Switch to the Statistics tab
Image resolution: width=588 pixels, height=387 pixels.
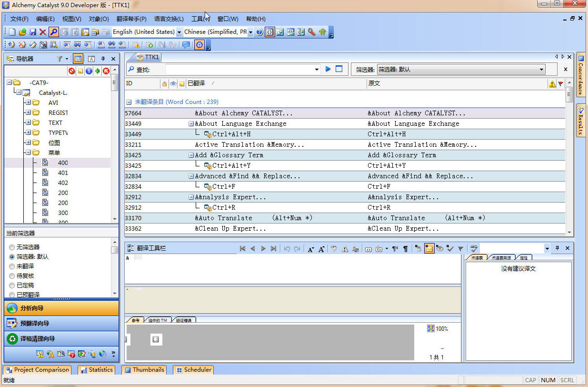click(x=97, y=370)
